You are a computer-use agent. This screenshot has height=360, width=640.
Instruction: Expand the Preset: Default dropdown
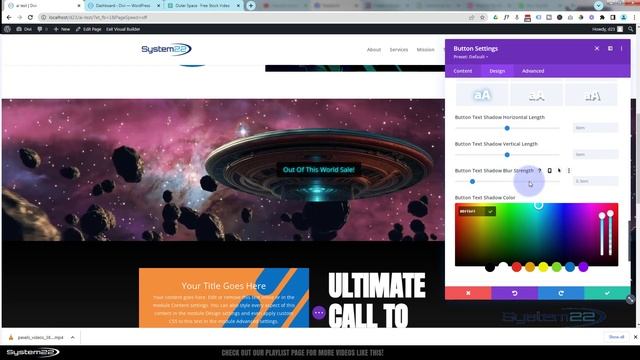click(471, 57)
